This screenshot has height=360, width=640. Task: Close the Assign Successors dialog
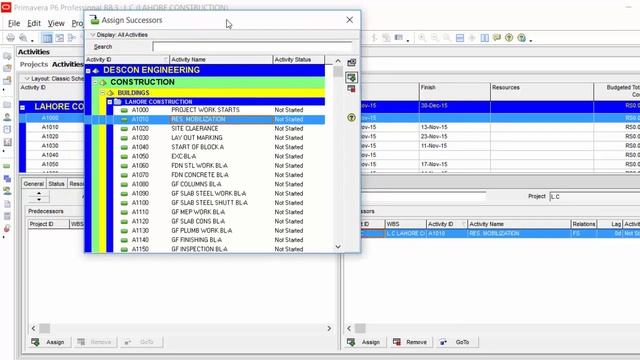pyautogui.click(x=349, y=20)
